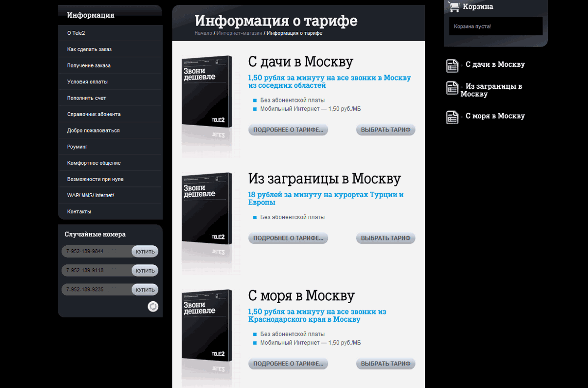Viewport: 588px width, 388px height.
Task: Click the number field 7-952-189-9235
Action: [97, 290]
